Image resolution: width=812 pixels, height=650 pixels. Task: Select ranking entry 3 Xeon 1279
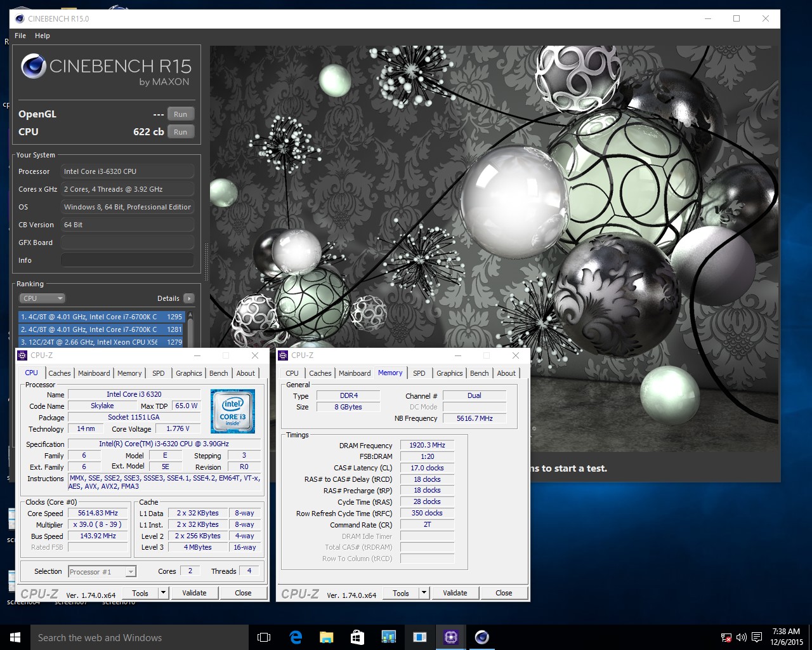tap(101, 342)
